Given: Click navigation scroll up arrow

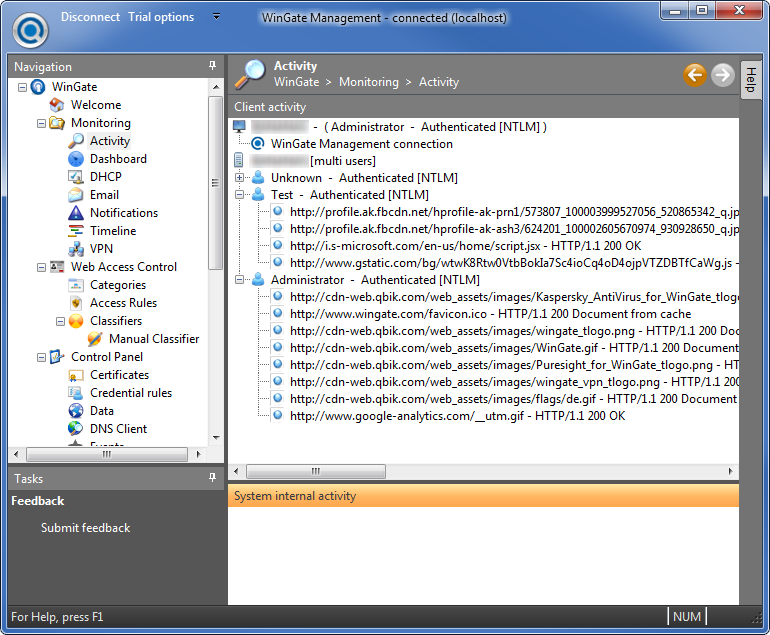Looking at the screenshot, I should tap(216, 87).
